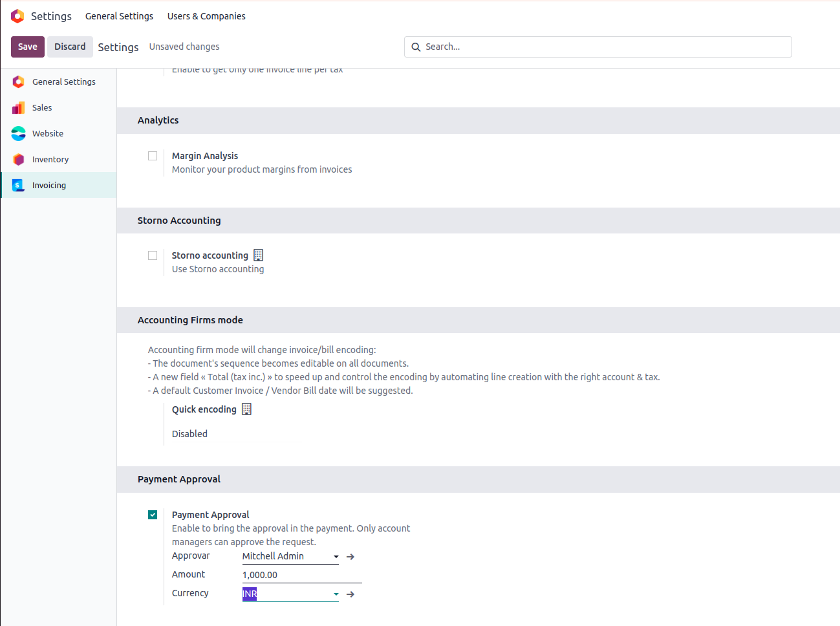This screenshot has width=840, height=626.
Task: Click the Invoicing sidebar icon
Action: click(19, 185)
